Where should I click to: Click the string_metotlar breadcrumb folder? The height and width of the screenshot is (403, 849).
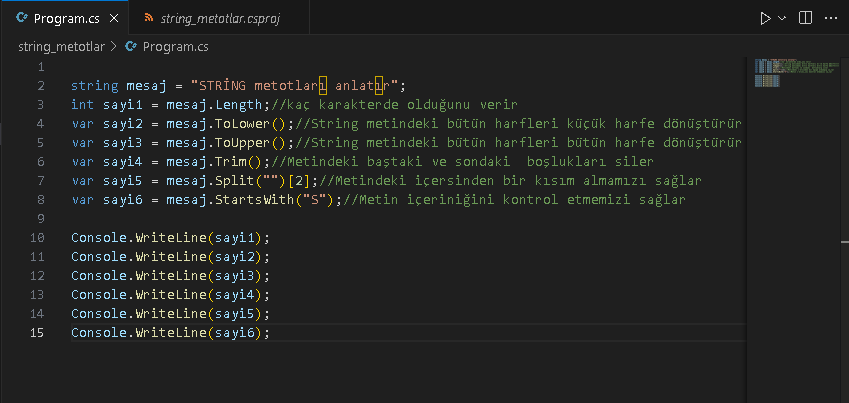pos(60,46)
